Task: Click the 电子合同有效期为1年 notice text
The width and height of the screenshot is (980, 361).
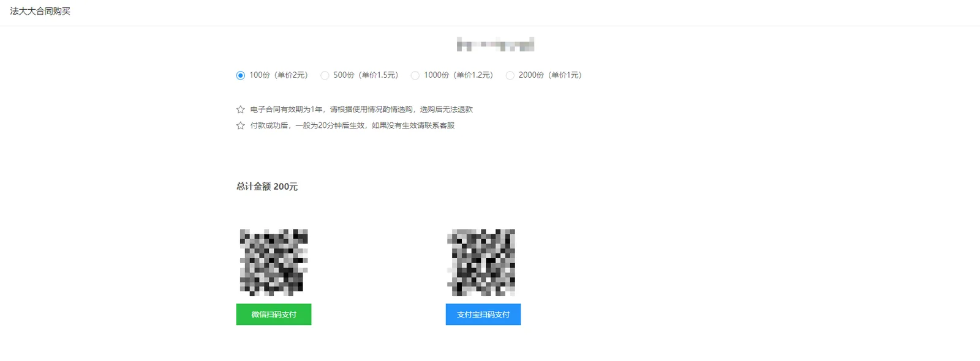Action: pyautogui.click(x=361, y=110)
